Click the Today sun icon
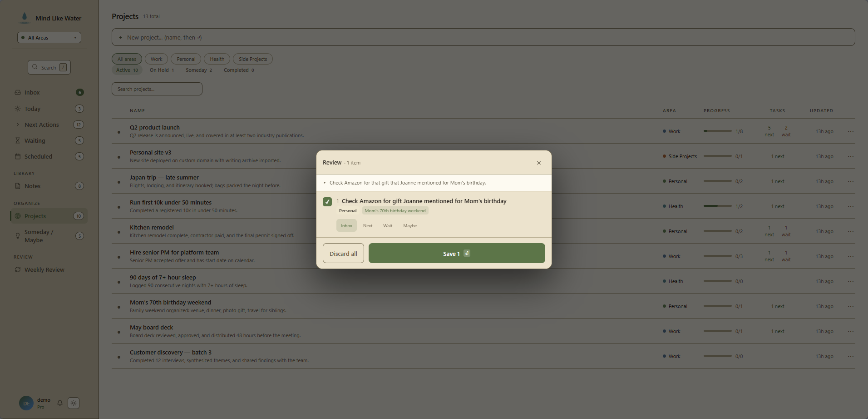The height and width of the screenshot is (419, 868). 18,109
